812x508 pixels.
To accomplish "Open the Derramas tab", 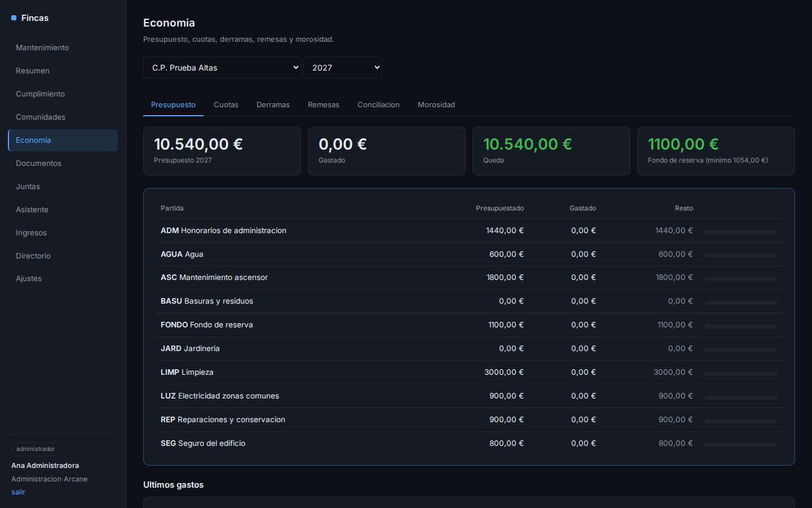I will coord(273,105).
